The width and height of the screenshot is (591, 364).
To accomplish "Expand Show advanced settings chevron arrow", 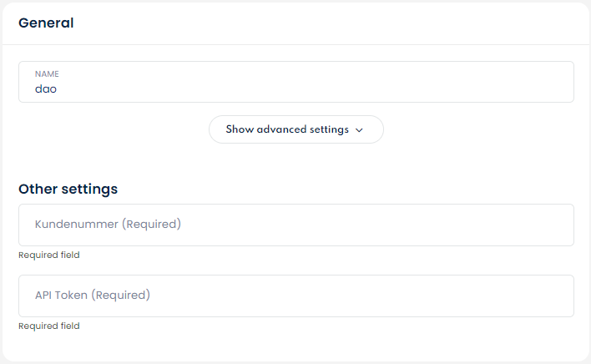I will tap(360, 130).
